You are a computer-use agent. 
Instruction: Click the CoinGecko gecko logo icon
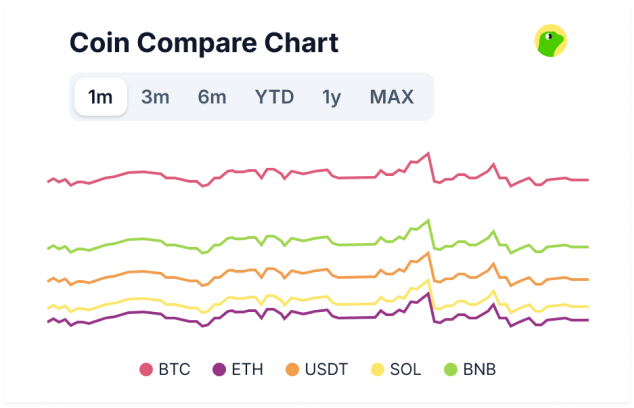550,40
